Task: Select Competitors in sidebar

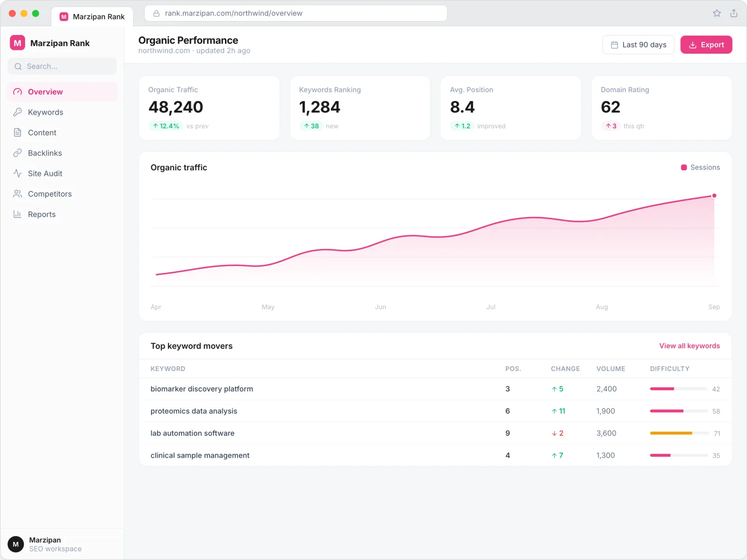Action: point(62,194)
